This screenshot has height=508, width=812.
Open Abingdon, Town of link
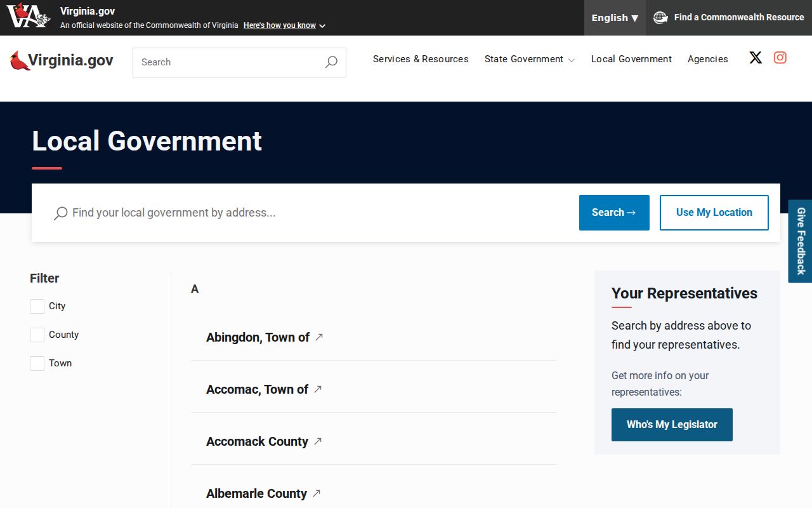tap(258, 337)
